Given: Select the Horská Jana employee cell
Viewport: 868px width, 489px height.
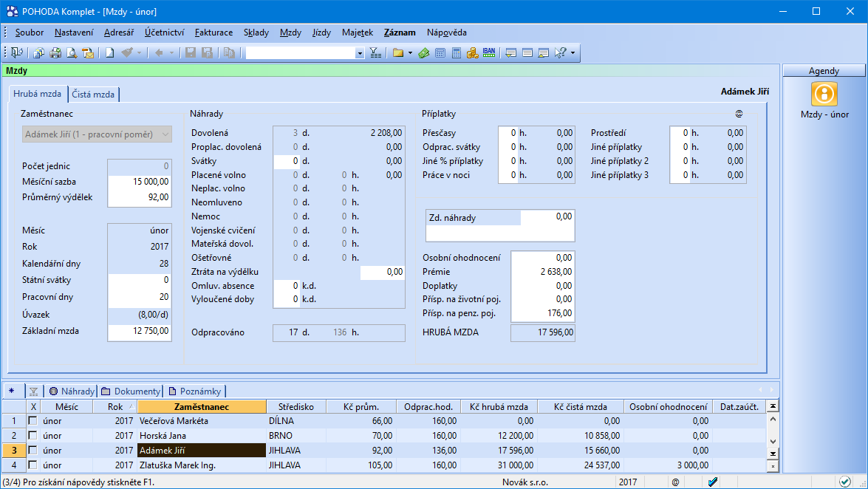Looking at the screenshot, I should [202, 436].
